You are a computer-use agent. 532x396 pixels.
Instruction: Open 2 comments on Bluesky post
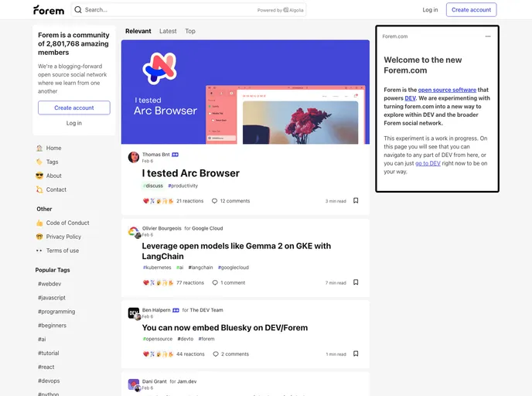tap(231, 354)
